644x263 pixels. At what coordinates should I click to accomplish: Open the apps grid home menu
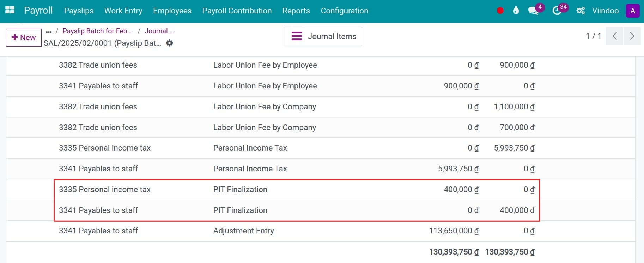10,10
